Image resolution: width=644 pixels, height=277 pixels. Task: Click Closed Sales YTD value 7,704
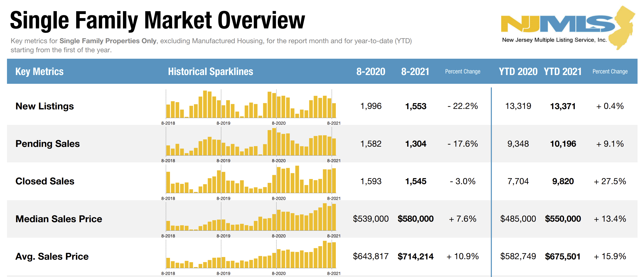(x=518, y=181)
